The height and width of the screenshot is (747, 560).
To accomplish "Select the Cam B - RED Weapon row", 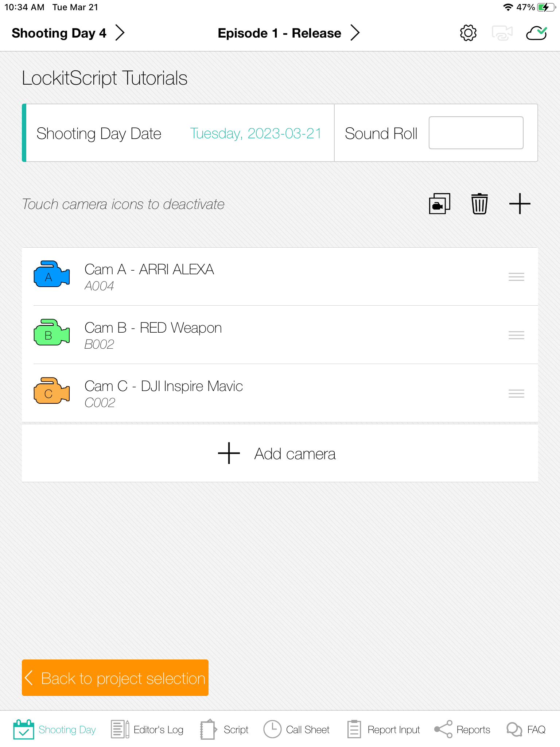I will [x=280, y=335].
